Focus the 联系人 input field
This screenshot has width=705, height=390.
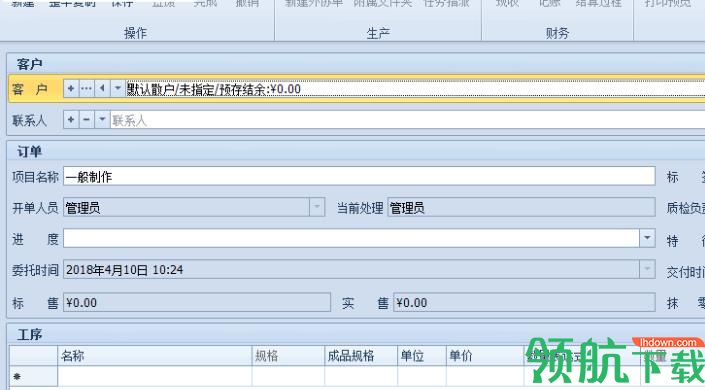point(407,120)
